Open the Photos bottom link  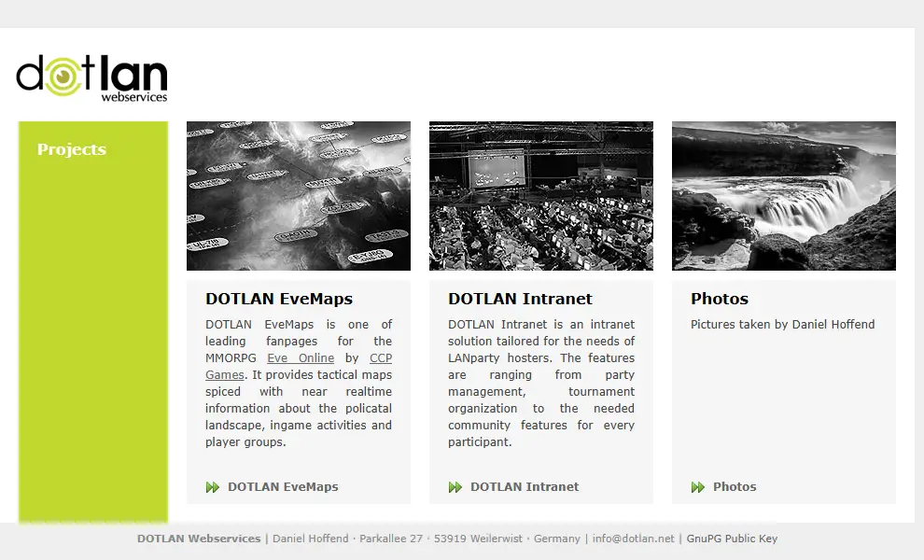pyautogui.click(x=735, y=487)
